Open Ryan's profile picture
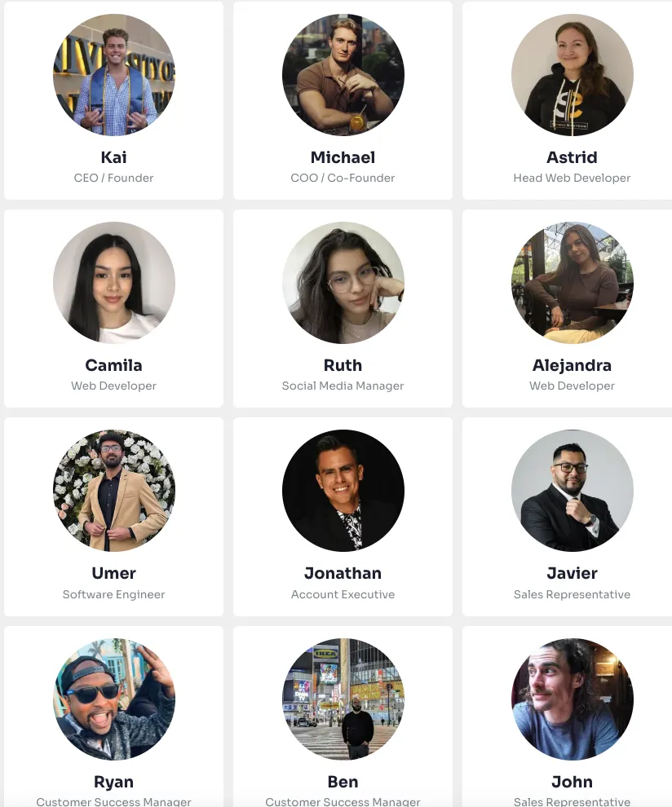This screenshot has height=807, width=672. pyautogui.click(x=114, y=699)
